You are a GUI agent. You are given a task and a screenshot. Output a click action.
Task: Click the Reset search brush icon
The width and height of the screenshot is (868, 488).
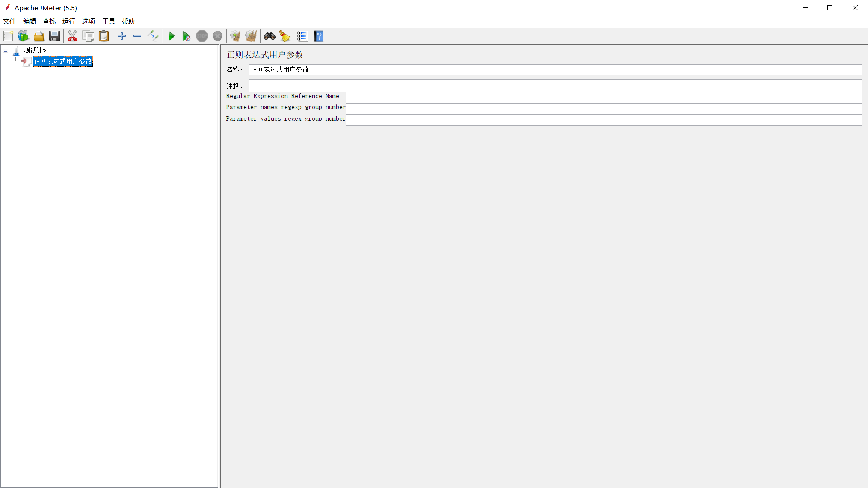click(x=285, y=36)
